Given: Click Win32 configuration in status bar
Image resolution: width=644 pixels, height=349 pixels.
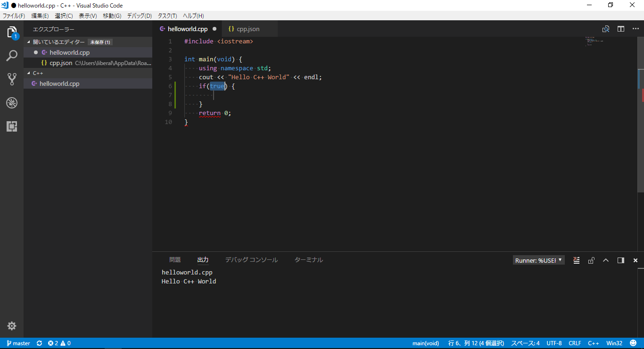Looking at the screenshot, I should pos(614,343).
